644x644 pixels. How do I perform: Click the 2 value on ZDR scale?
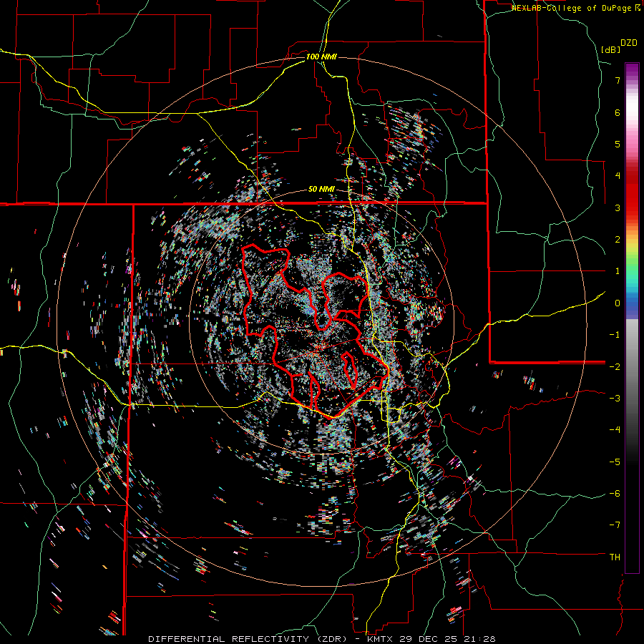[x=618, y=240]
